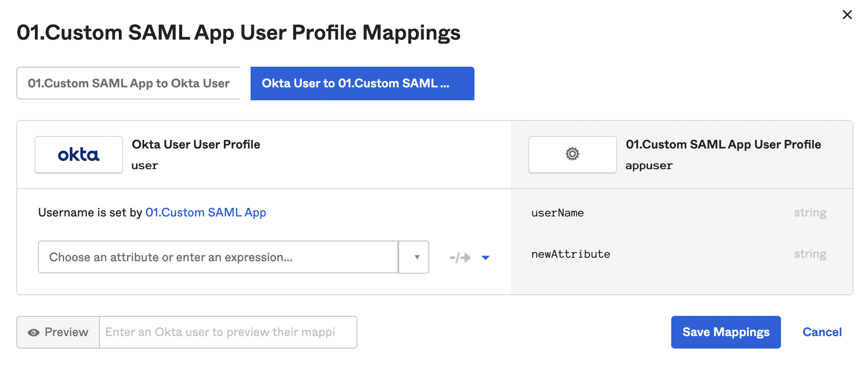Click the eye icon in the Preview button
This screenshot has height=383, width=868.
34,333
